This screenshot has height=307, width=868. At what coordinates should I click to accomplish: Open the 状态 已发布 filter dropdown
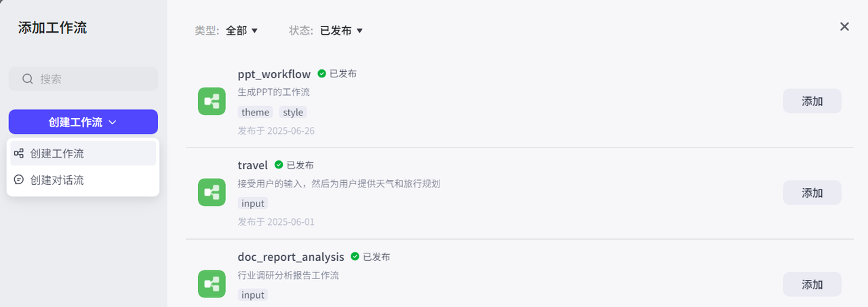[341, 31]
